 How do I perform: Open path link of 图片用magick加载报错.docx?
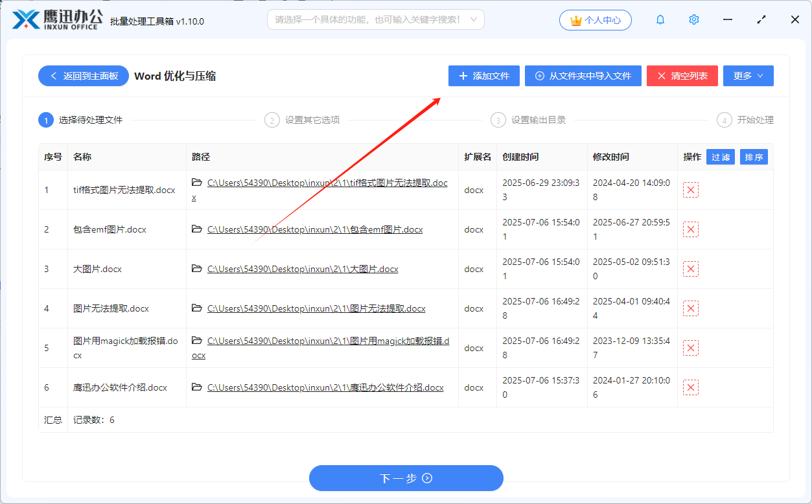pos(328,341)
